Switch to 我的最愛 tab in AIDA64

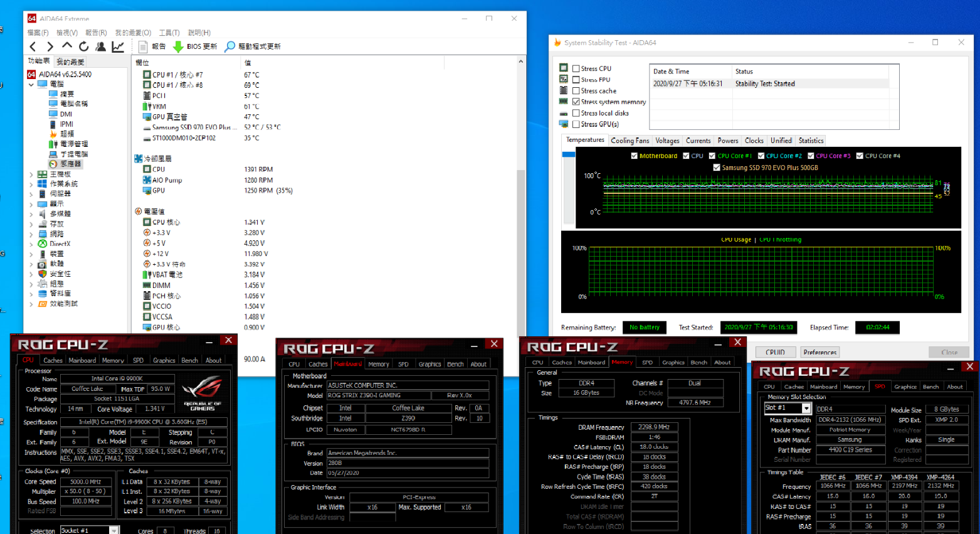pyautogui.click(x=70, y=61)
